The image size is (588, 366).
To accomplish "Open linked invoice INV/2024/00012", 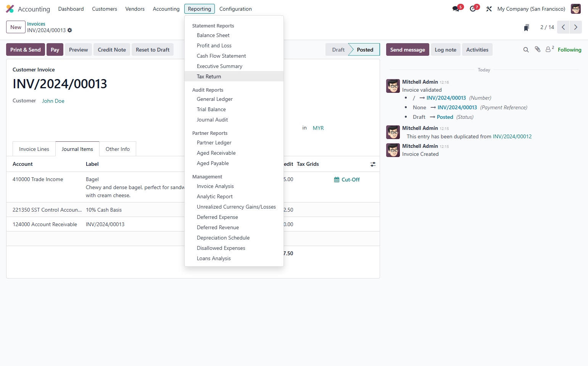I will coord(512,136).
